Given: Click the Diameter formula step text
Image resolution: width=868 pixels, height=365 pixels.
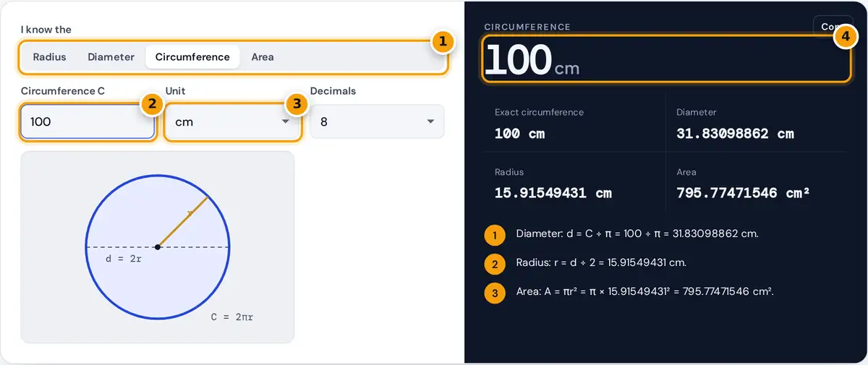Looking at the screenshot, I should click(637, 234).
